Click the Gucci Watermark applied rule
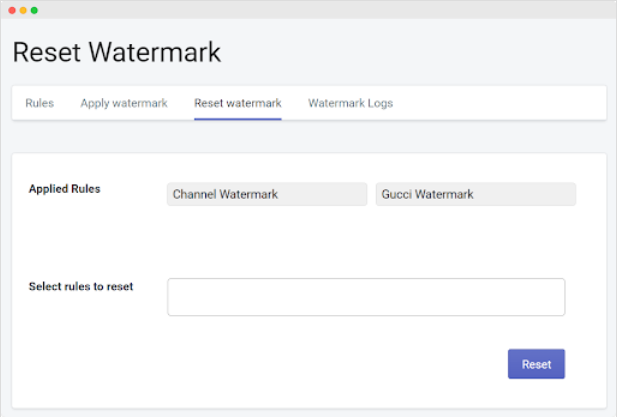Image resolution: width=617 pixels, height=417 pixels. 475,194
